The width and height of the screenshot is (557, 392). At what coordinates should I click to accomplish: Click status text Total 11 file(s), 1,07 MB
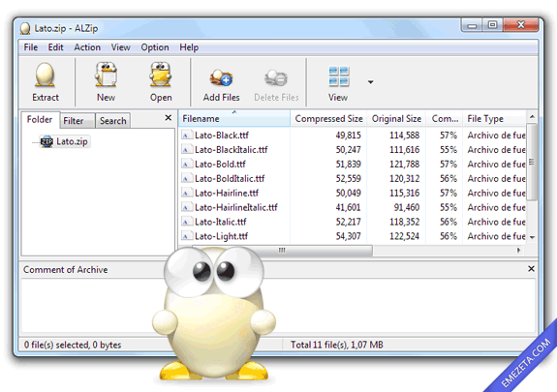337,345
